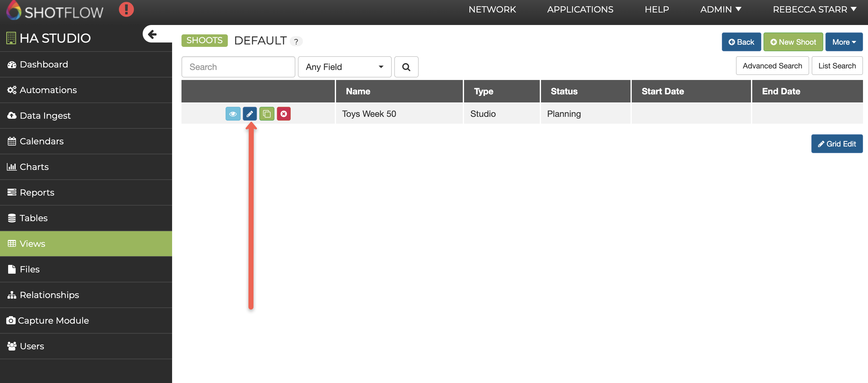Click the eye view icon for Toys Week 50

(233, 114)
